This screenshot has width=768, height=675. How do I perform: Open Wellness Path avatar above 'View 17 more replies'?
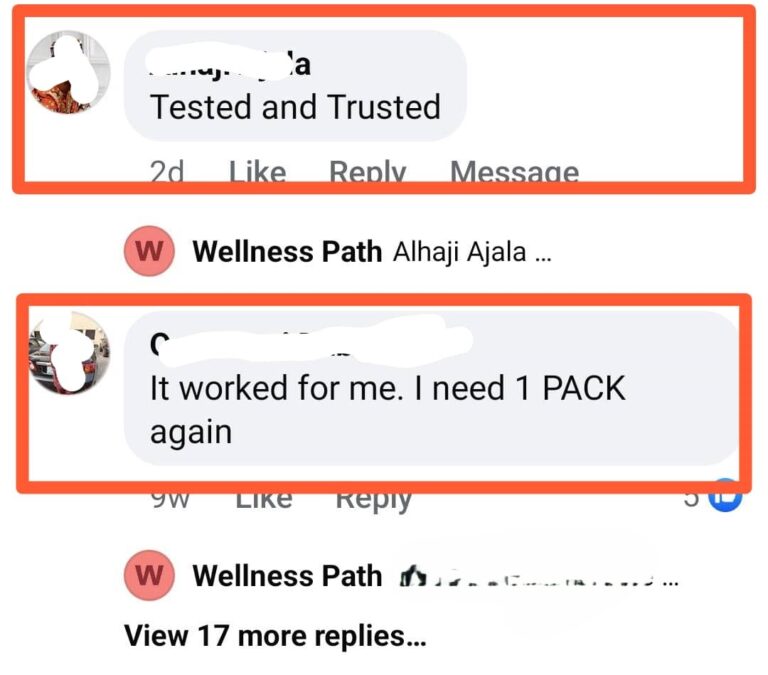coord(149,576)
